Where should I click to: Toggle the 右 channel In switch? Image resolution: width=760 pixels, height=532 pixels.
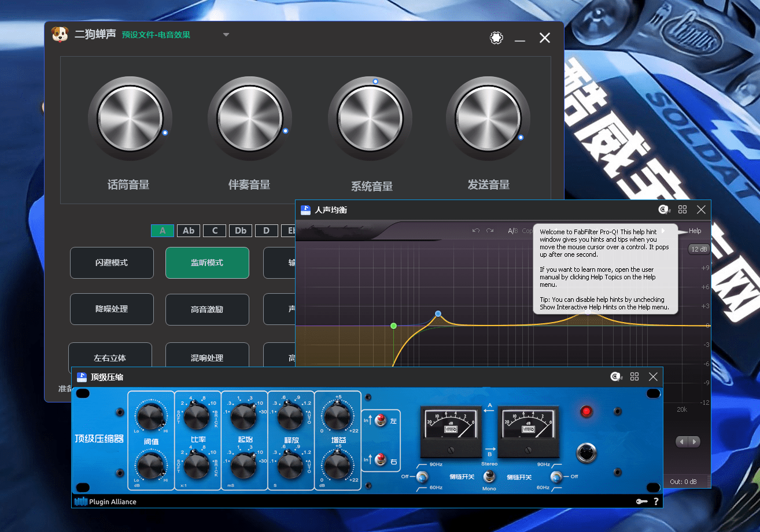[x=381, y=460]
